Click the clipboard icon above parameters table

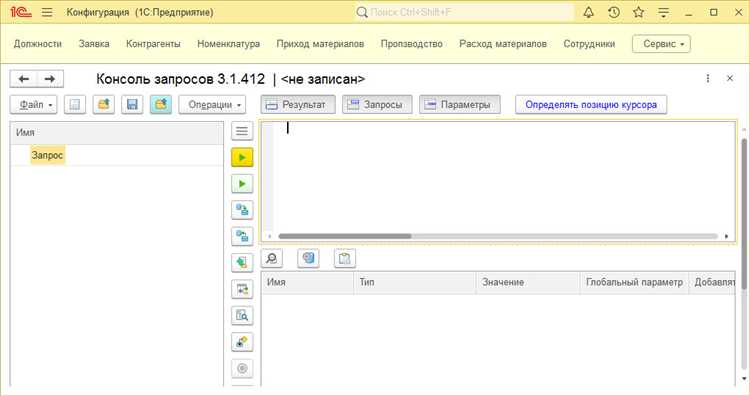pyautogui.click(x=345, y=259)
